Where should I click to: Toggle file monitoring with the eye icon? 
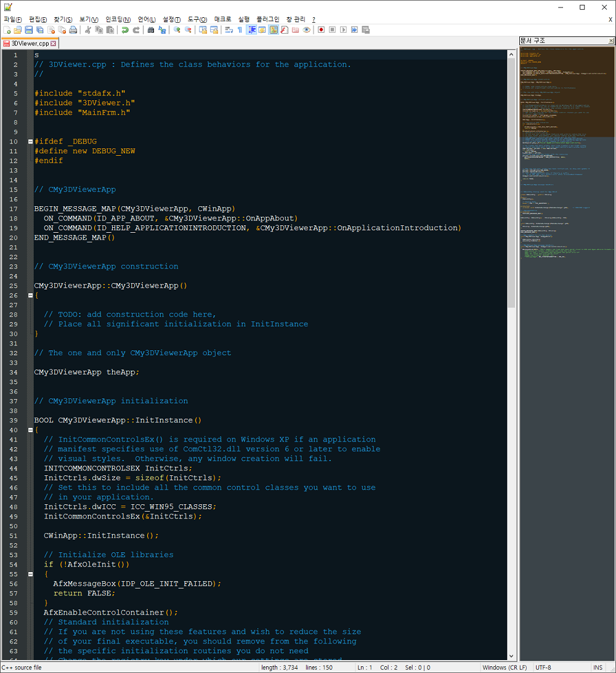[307, 30]
